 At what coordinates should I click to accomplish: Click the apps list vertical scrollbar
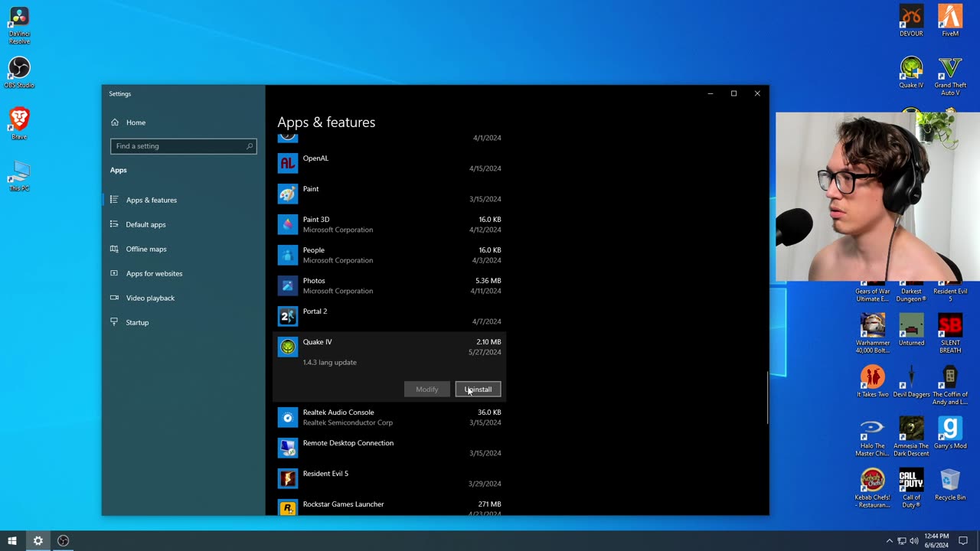click(x=766, y=397)
